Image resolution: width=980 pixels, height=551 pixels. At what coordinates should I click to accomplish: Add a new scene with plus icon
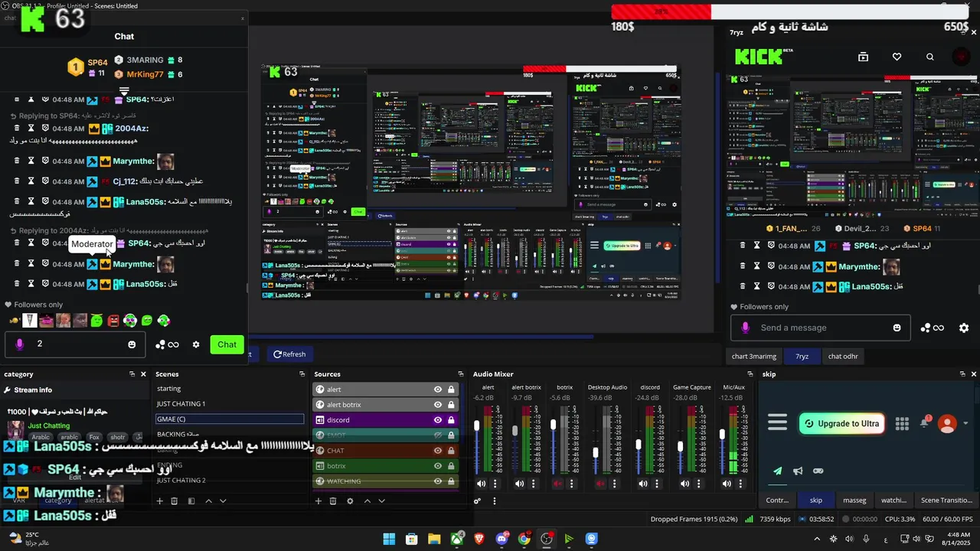(x=160, y=501)
